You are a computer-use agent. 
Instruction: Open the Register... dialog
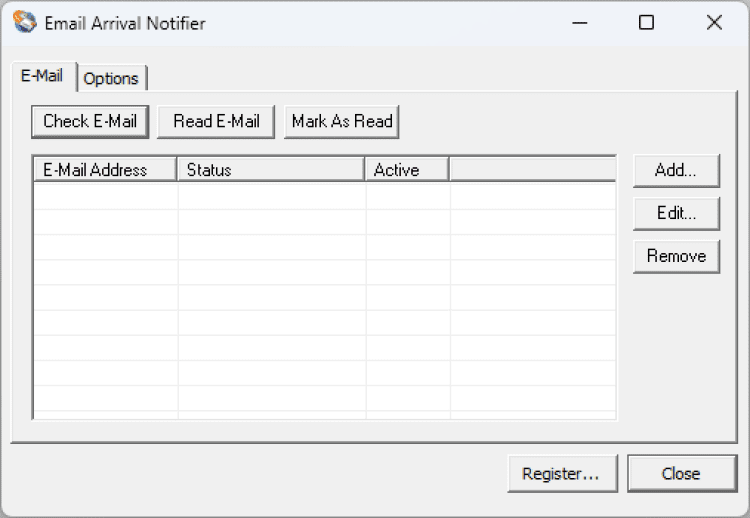point(562,474)
